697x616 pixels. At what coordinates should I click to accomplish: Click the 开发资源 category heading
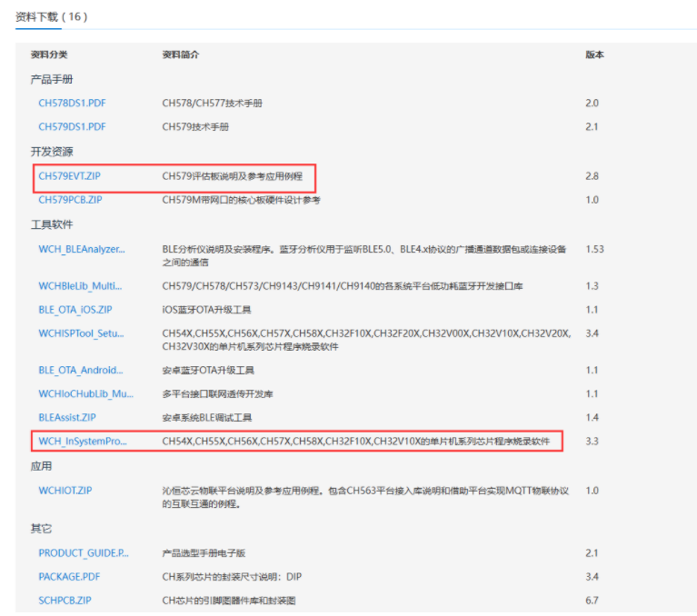click(x=52, y=152)
